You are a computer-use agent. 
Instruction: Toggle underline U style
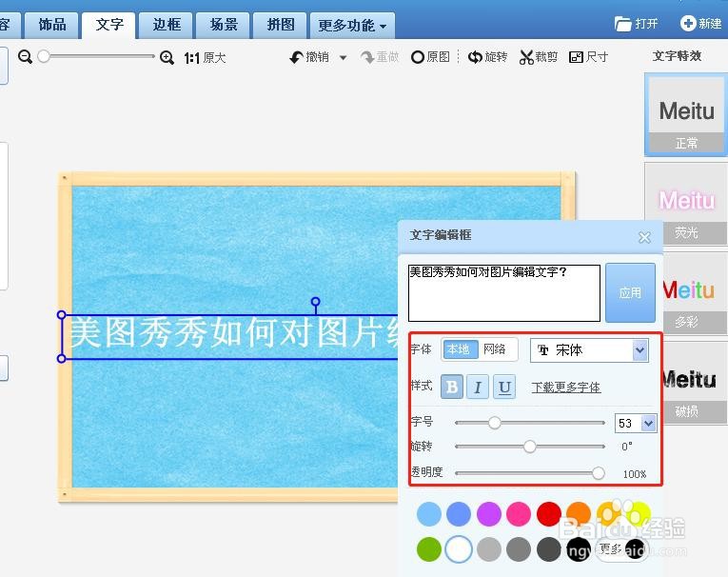(504, 387)
